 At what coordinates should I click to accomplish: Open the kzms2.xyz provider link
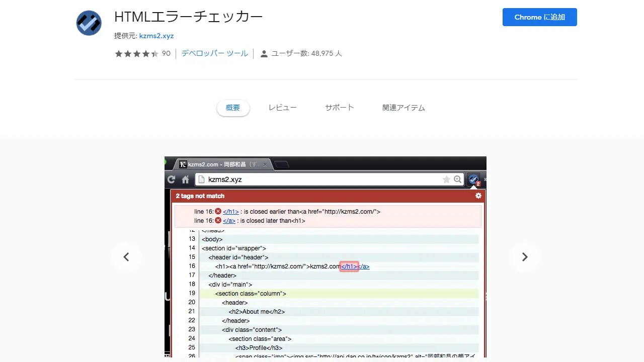point(156,36)
